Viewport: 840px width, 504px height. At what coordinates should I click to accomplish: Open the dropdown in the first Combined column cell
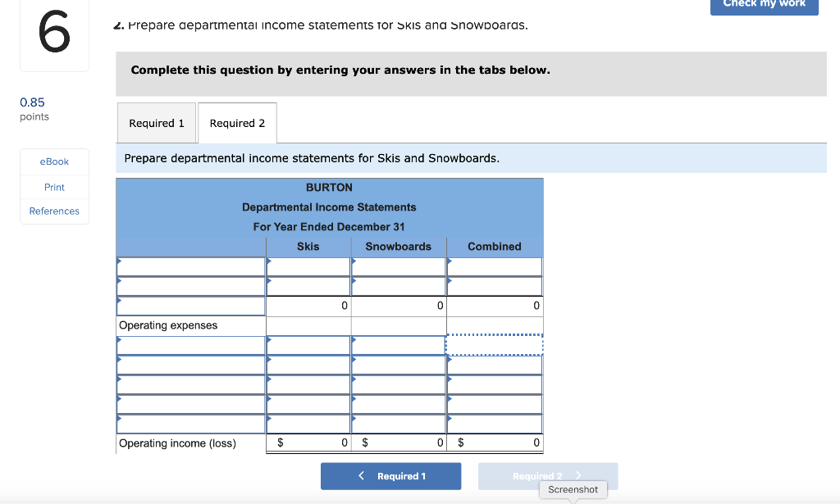(x=494, y=266)
